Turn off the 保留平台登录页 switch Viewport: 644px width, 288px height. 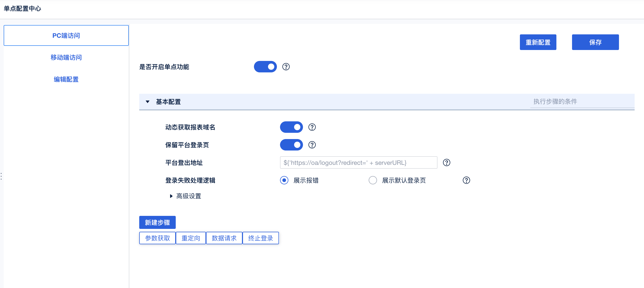(x=291, y=145)
